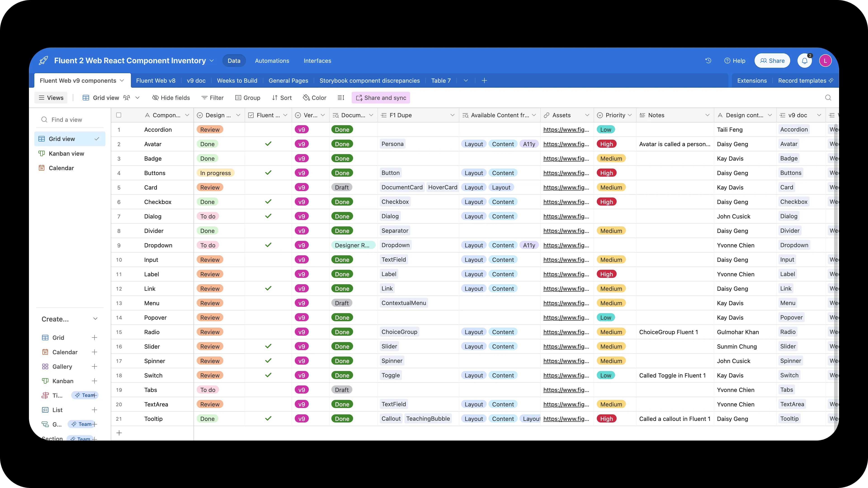This screenshot has width=868, height=488.
Task: Open Sort options
Action: click(x=282, y=98)
